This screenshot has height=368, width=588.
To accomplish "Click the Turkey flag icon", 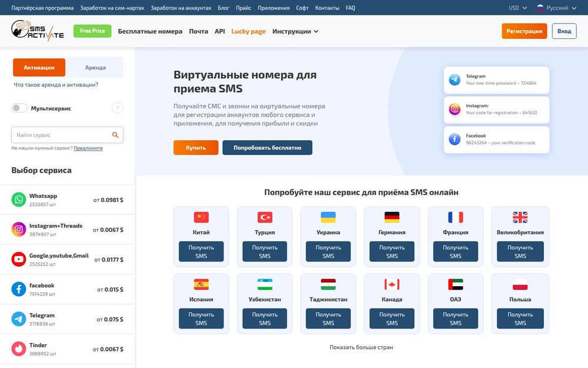I will coord(265,217).
